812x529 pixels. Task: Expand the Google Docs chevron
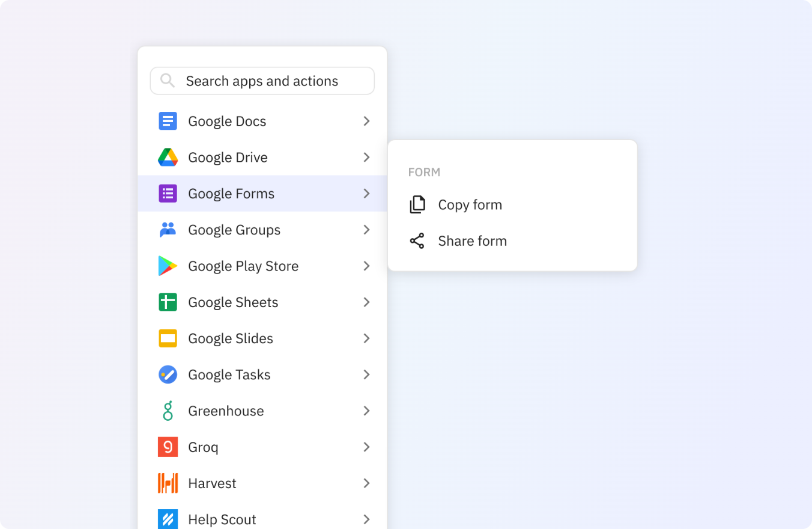[x=366, y=121]
